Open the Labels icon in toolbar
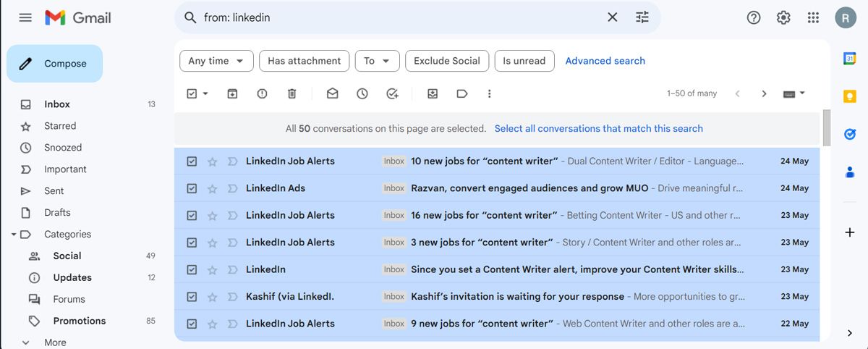This screenshot has height=349, width=868. coord(461,93)
